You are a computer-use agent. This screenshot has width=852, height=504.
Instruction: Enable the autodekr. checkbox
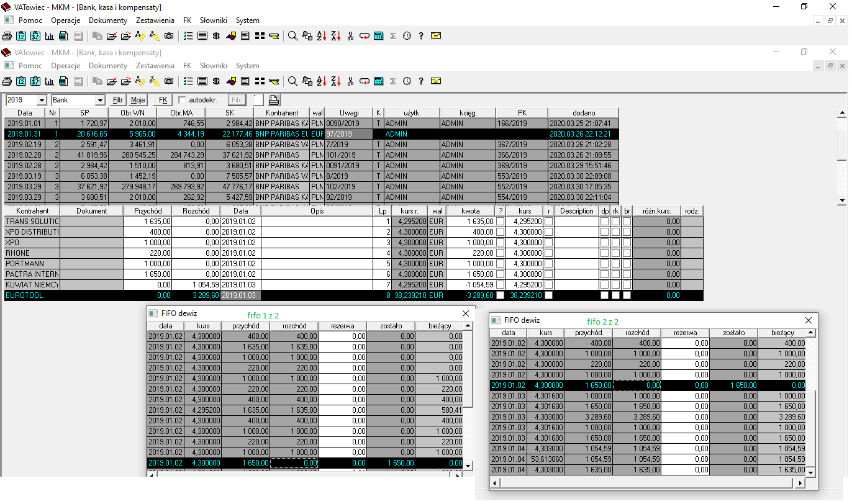point(183,100)
